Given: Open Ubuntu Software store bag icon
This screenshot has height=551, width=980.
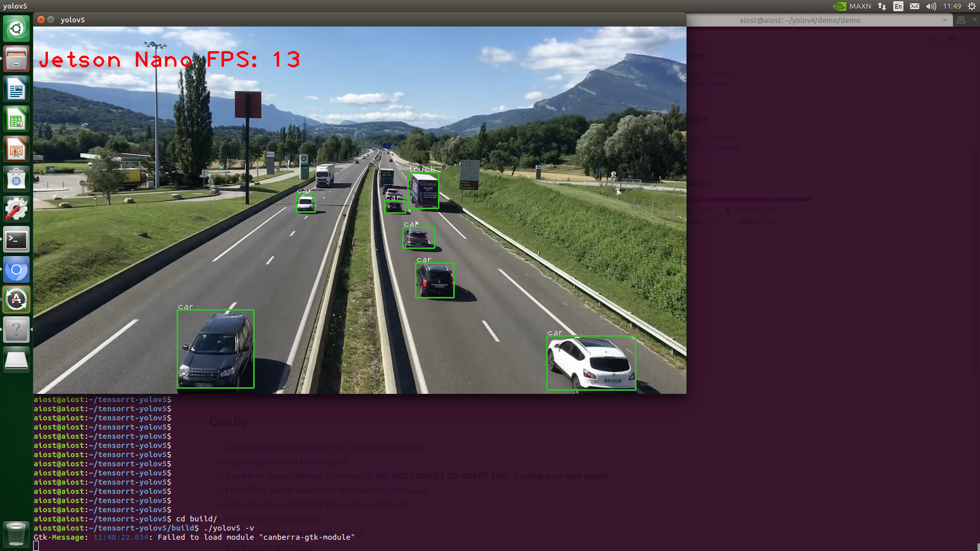Looking at the screenshot, I should click(16, 180).
